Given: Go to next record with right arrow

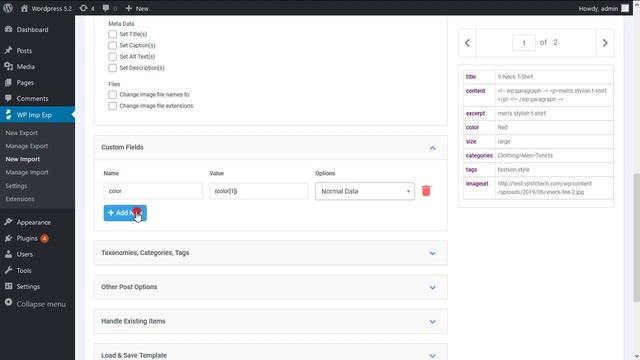Looking at the screenshot, I should tap(605, 42).
